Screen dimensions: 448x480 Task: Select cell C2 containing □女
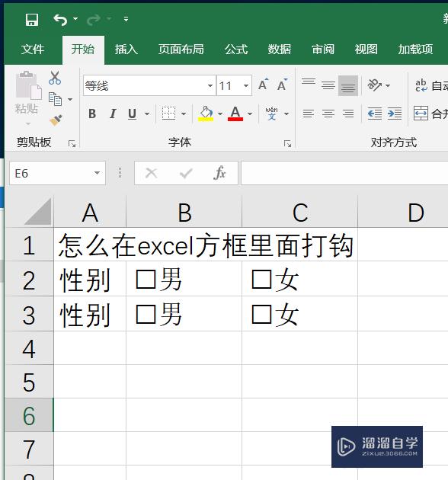299,279
